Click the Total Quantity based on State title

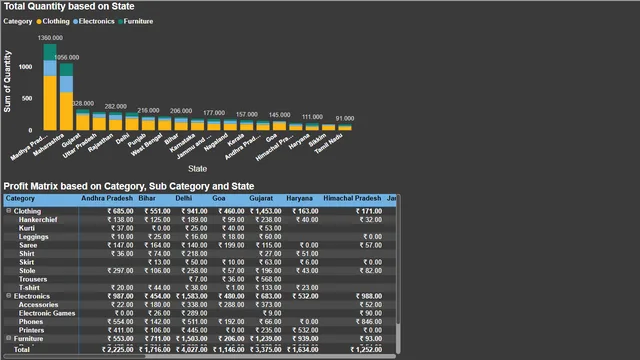69,7
